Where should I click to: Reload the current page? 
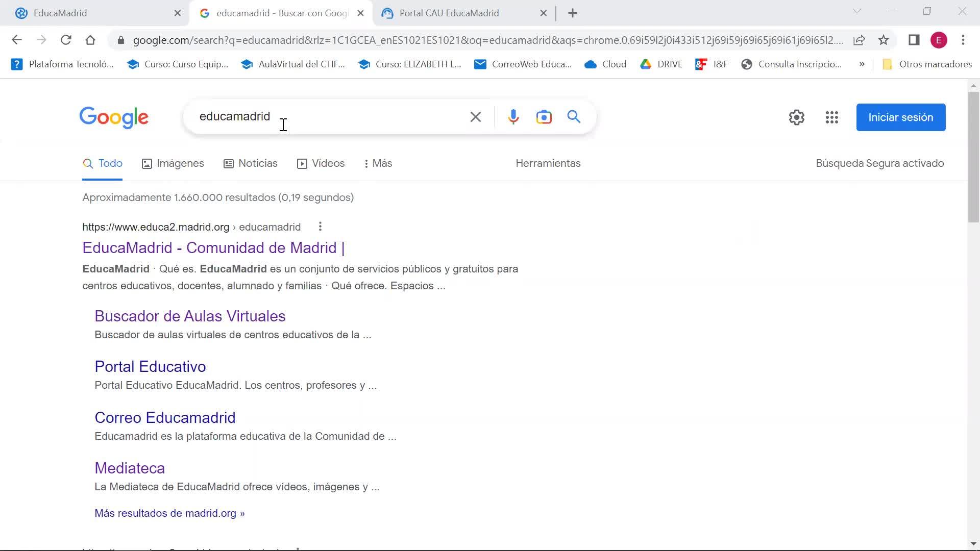[x=66, y=40]
